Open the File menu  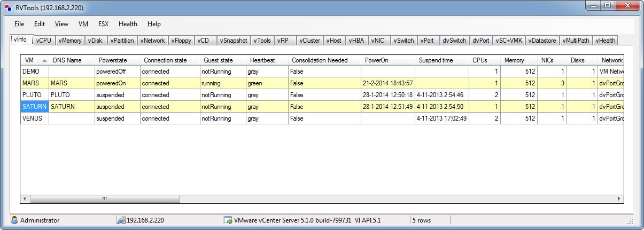click(19, 24)
